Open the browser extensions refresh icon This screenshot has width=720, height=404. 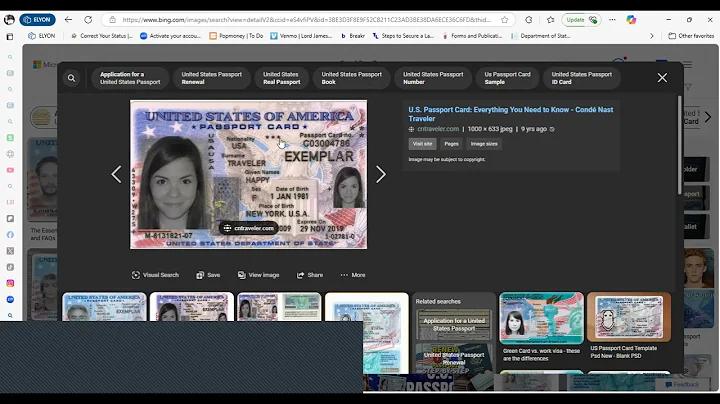pyautogui.click(x=529, y=20)
